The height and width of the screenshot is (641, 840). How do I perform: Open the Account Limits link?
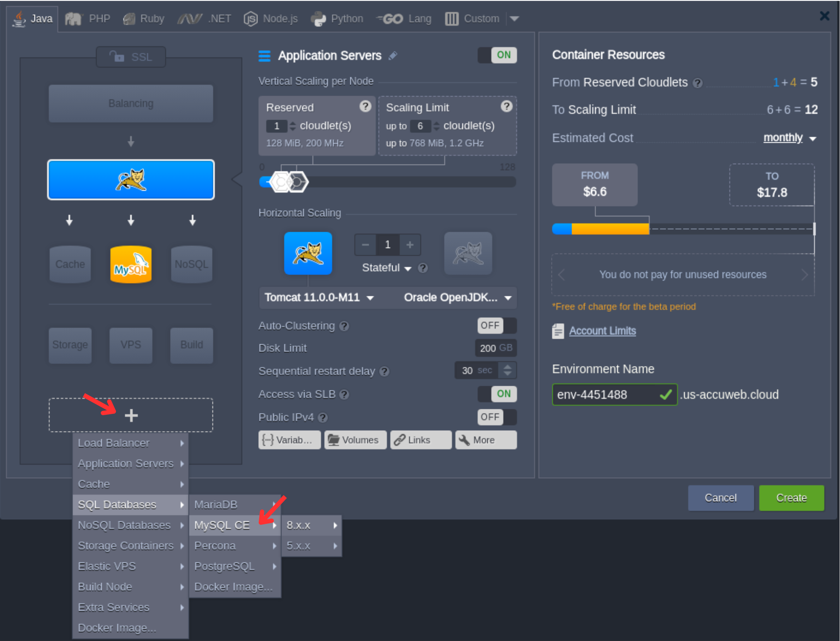[602, 331]
